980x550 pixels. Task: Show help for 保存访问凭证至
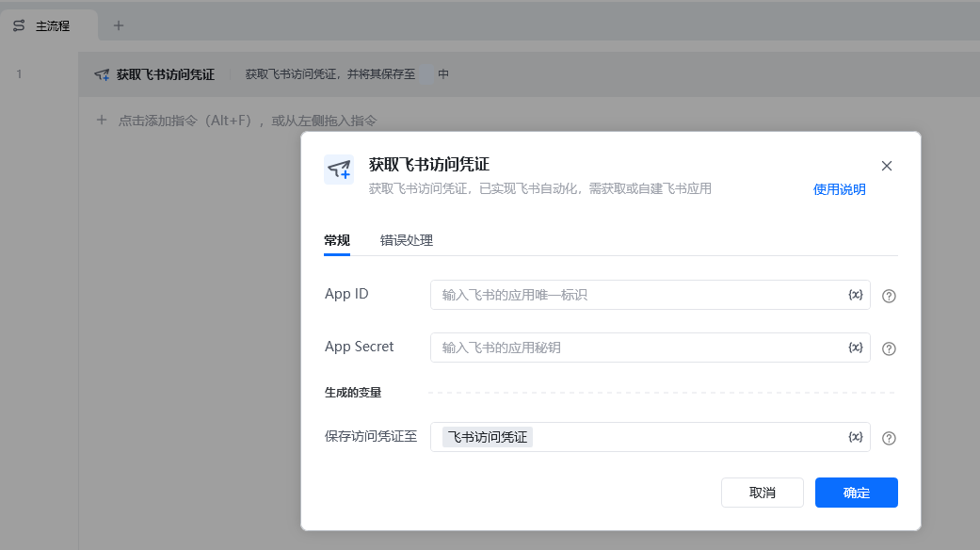[x=889, y=438]
